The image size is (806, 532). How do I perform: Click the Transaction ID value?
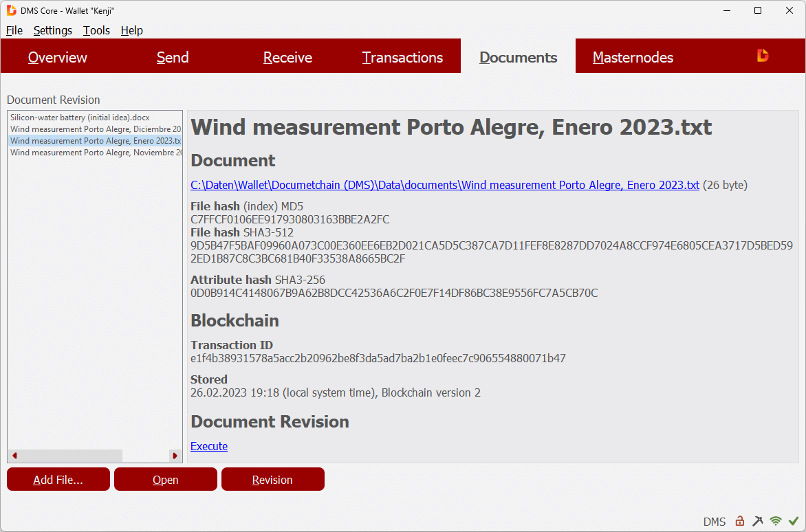click(378, 358)
